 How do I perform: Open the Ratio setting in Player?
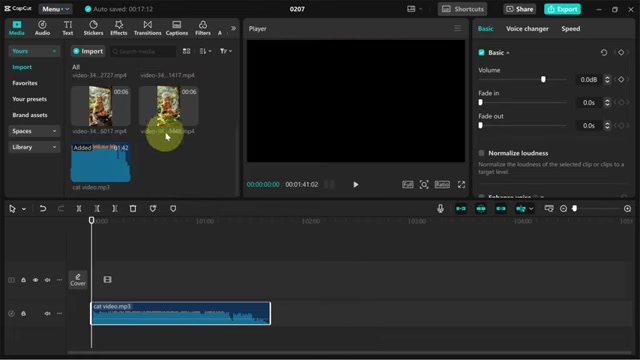[442, 184]
